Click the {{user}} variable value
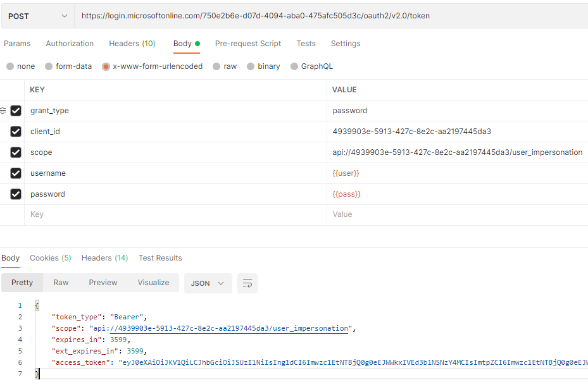Screen dimensions: 588x387 coord(346,173)
